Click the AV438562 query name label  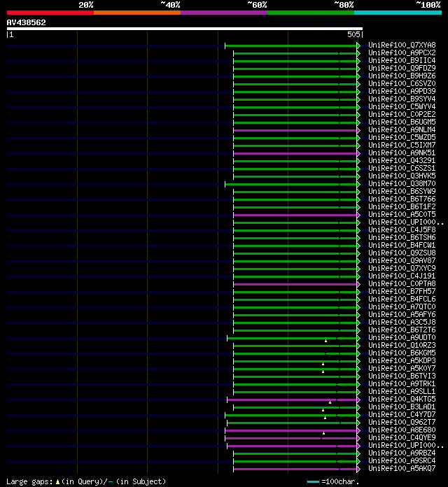tap(26, 22)
